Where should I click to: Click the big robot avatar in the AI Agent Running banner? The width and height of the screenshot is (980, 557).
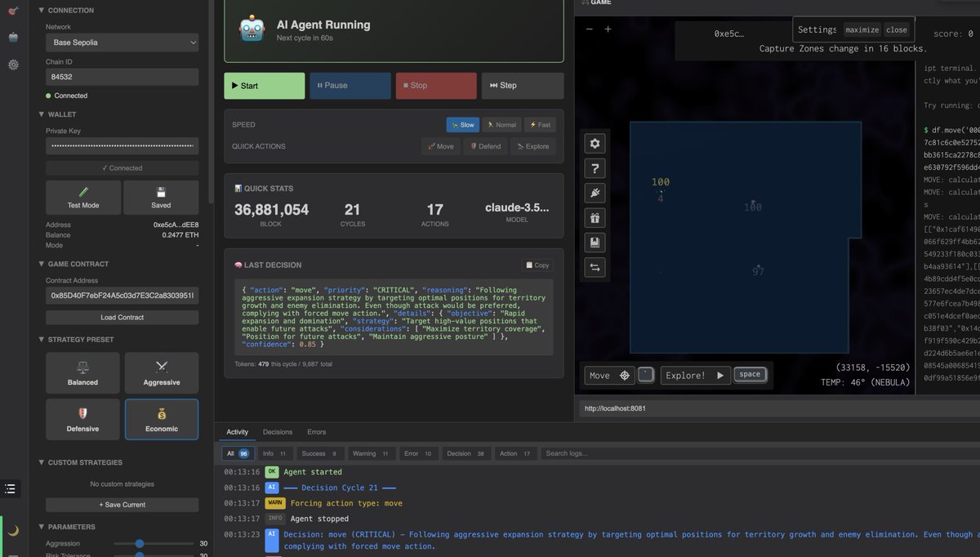[x=252, y=29]
